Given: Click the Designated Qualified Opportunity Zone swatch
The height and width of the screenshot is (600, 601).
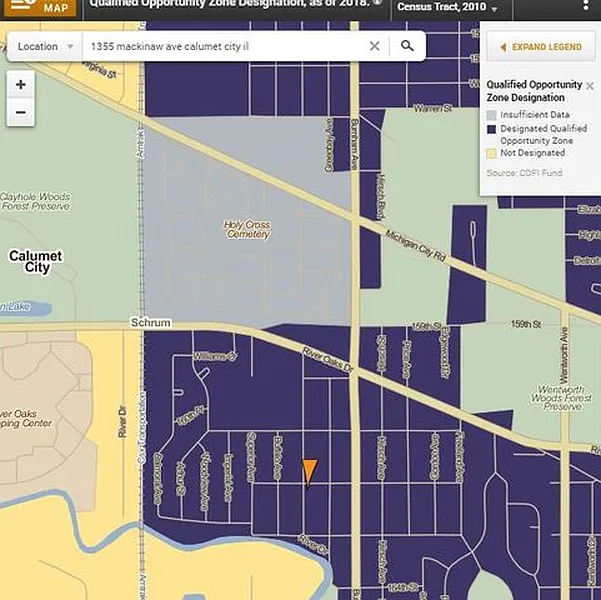Looking at the screenshot, I should [491, 129].
